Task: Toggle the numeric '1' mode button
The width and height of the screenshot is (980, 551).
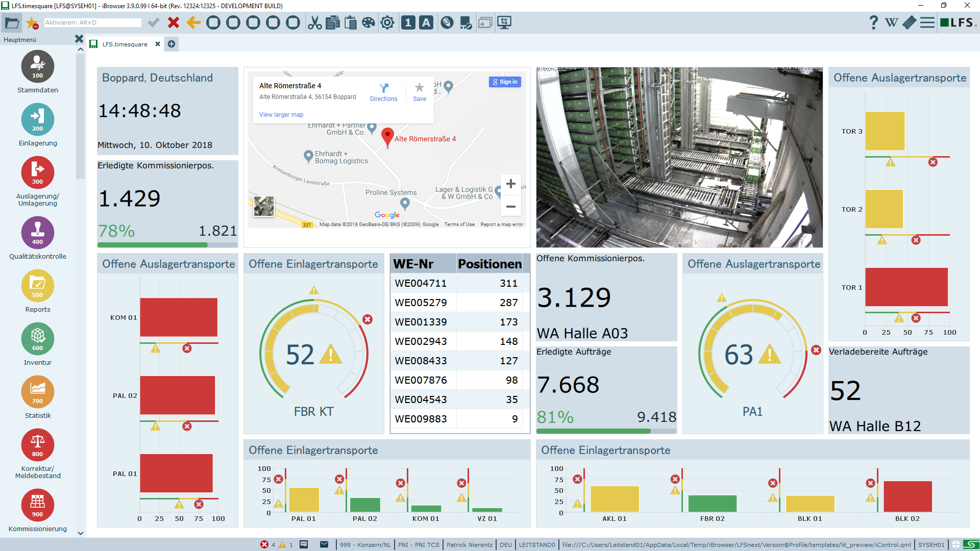Action: [408, 22]
